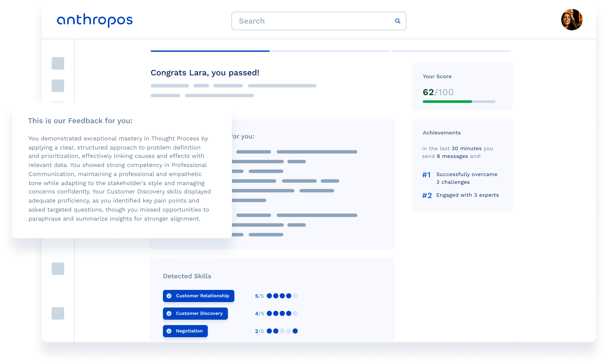Click the badge icon on Negotiation
This screenshot has height=364, width=610.
[x=169, y=331]
